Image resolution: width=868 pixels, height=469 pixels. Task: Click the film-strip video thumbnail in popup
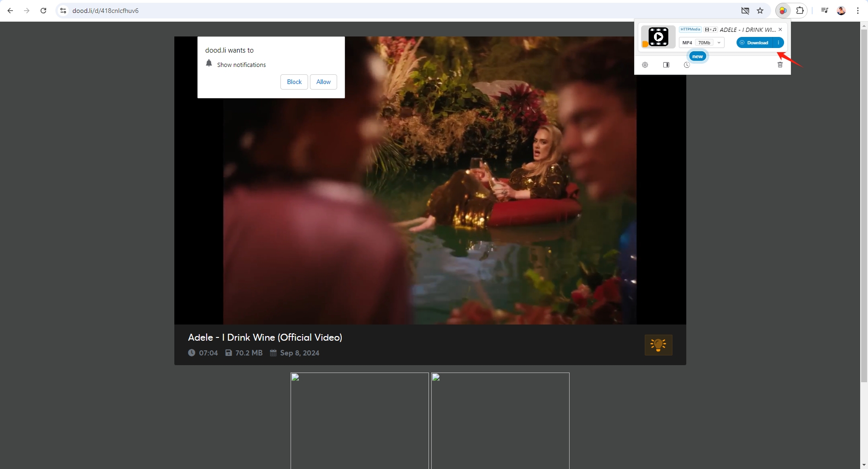click(x=658, y=37)
